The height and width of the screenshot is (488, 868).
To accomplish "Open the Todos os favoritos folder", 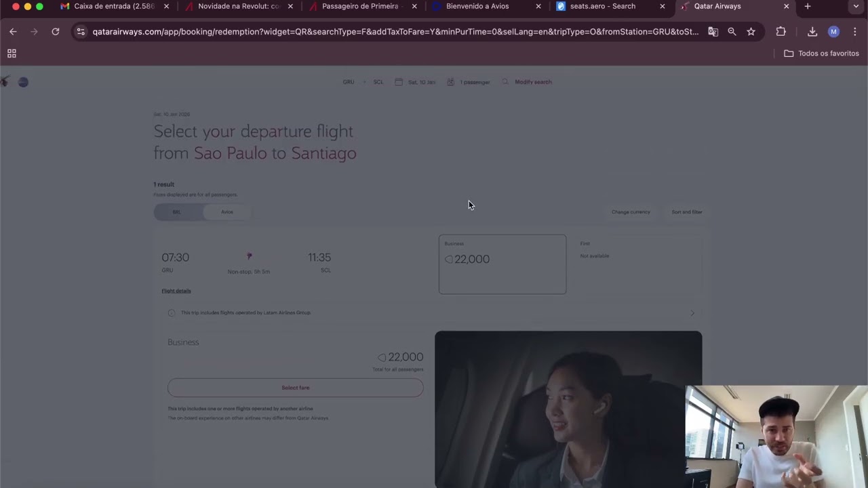I will (x=821, y=54).
